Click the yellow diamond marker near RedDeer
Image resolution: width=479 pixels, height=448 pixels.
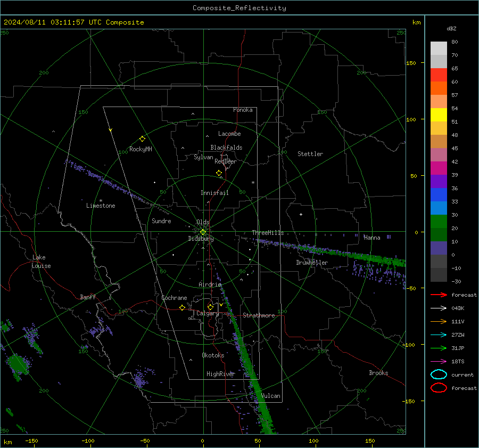coord(219,173)
